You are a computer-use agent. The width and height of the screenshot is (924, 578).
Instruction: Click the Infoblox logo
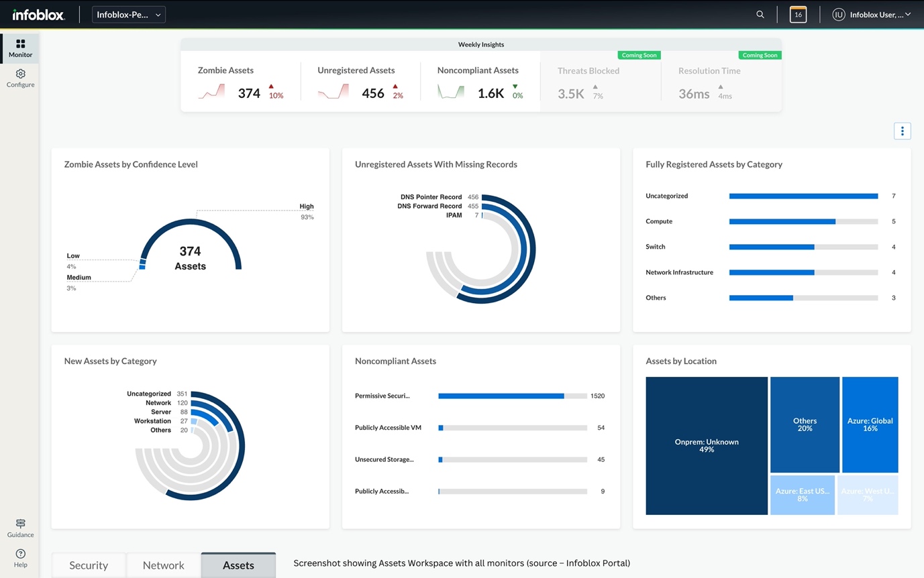(38, 15)
